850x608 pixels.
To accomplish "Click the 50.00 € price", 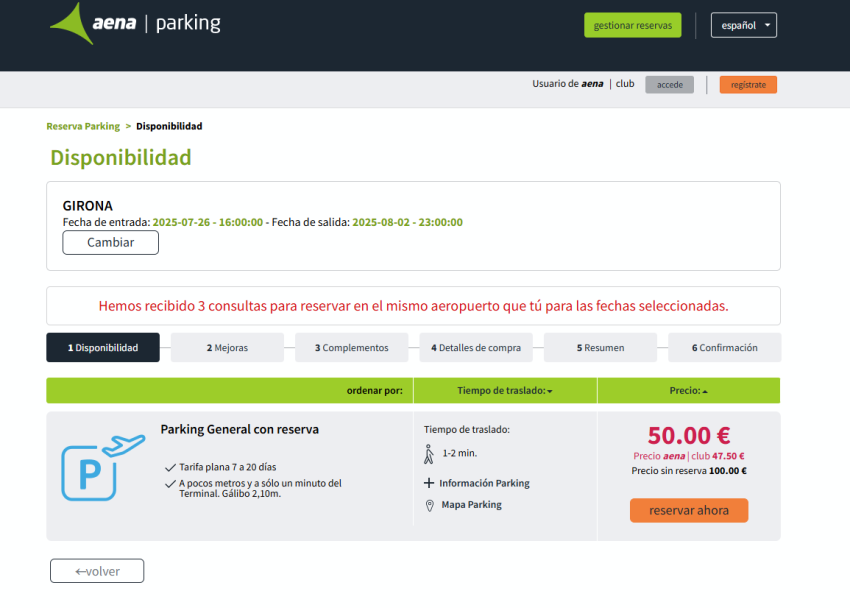I will pos(689,436).
